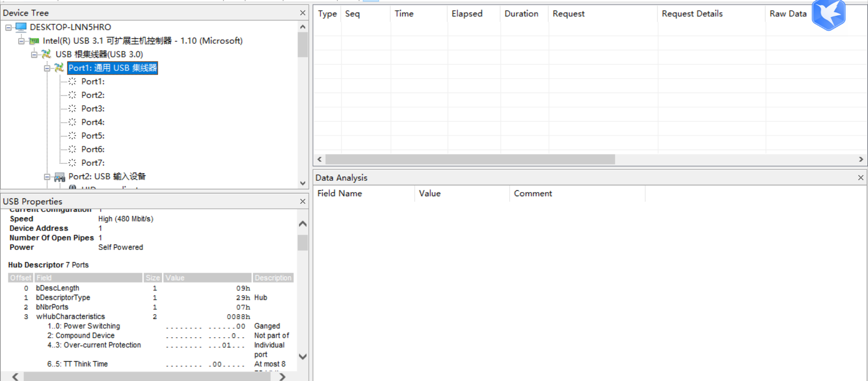868x381 pixels.
Task: Click the bDescriptorType field row
Action: [151, 298]
